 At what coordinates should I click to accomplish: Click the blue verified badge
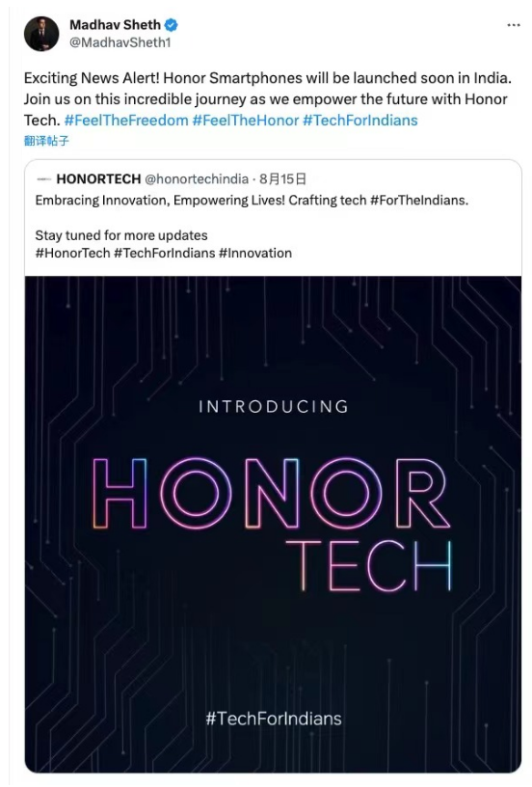click(x=172, y=25)
